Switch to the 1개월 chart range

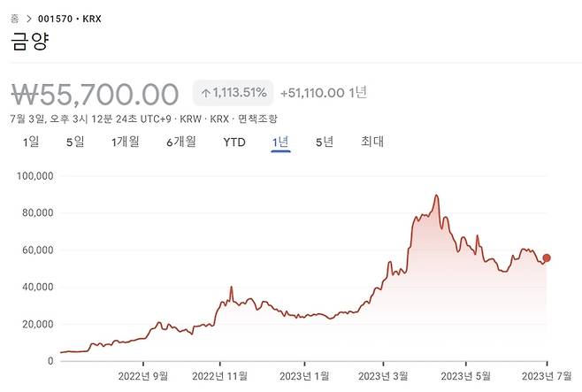126,142
